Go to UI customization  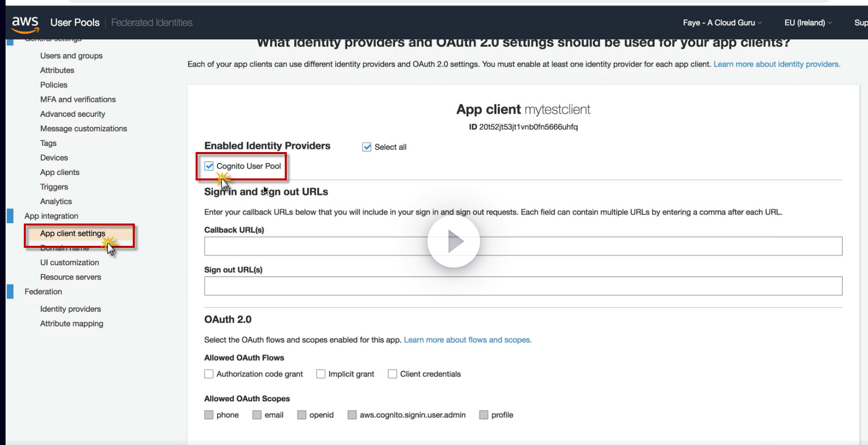(70, 263)
